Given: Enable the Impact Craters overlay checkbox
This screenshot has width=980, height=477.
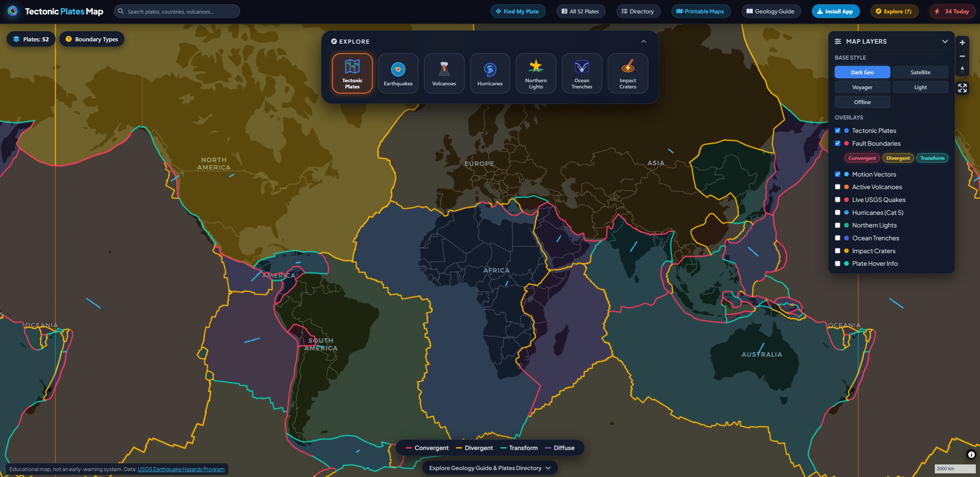Looking at the screenshot, I should point(838,250).
